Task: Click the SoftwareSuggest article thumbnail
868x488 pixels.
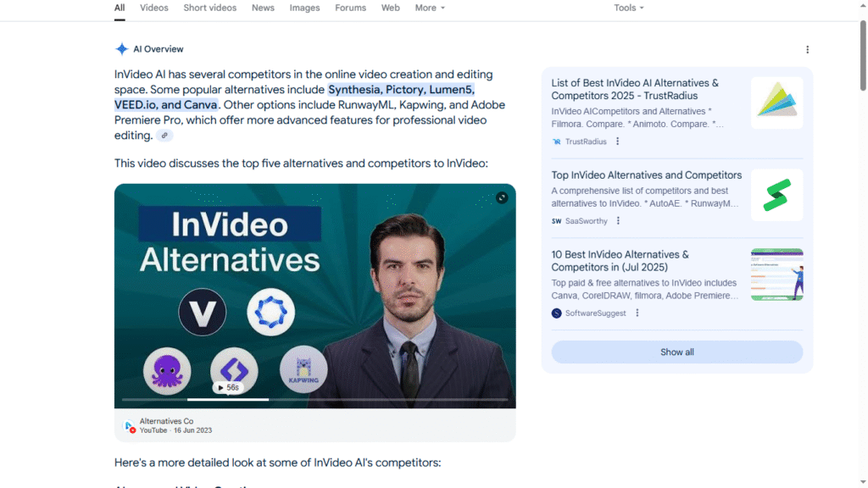Action: (x=776, y=274)
